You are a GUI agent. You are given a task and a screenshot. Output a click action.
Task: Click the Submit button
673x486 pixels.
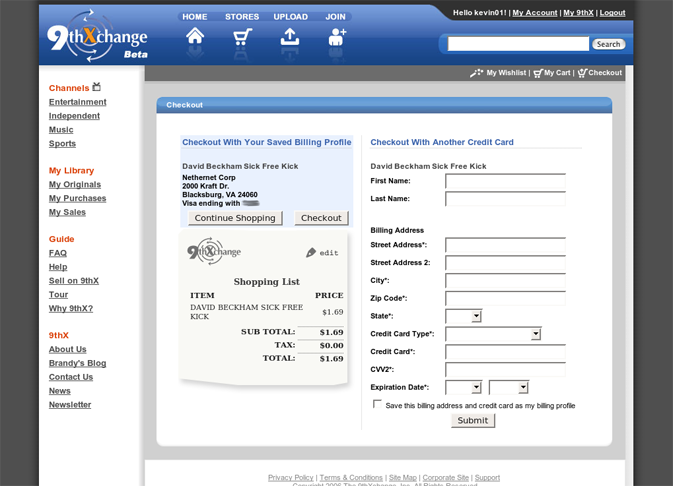[x=473, y=421]
